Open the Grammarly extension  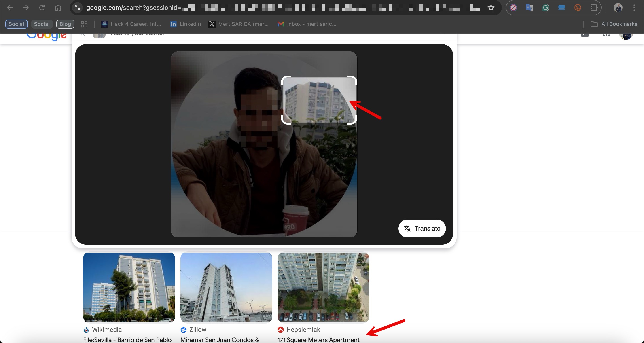pos(546,8)
